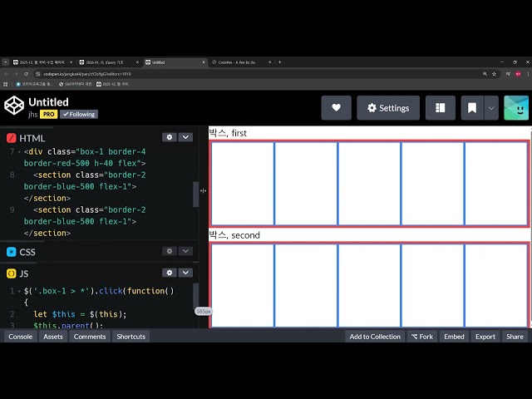Open the Console panel
Image resolution: width=532 pixels, height=399 pixels.
(x=20, y=337)
